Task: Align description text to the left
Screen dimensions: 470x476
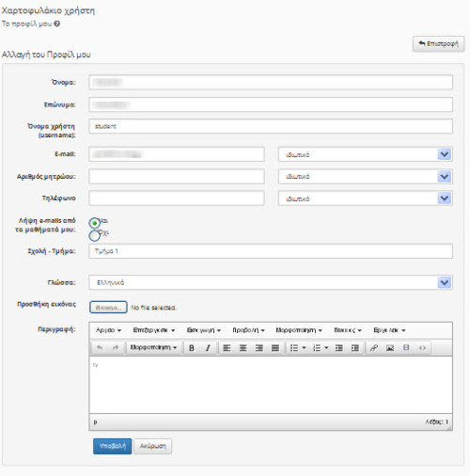Action: coord(227,348)
